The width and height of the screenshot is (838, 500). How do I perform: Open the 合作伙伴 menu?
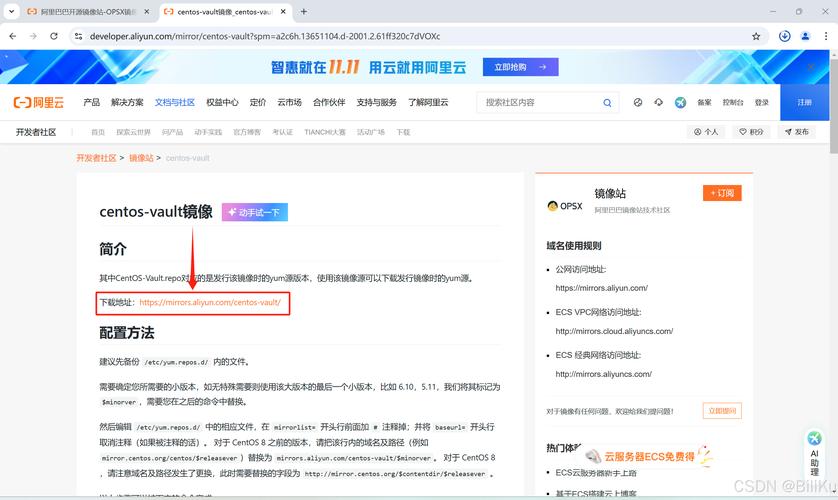329,102
